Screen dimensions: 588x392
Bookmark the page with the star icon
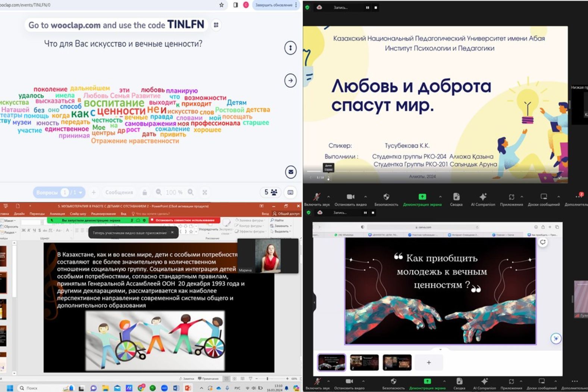(222, 5)
